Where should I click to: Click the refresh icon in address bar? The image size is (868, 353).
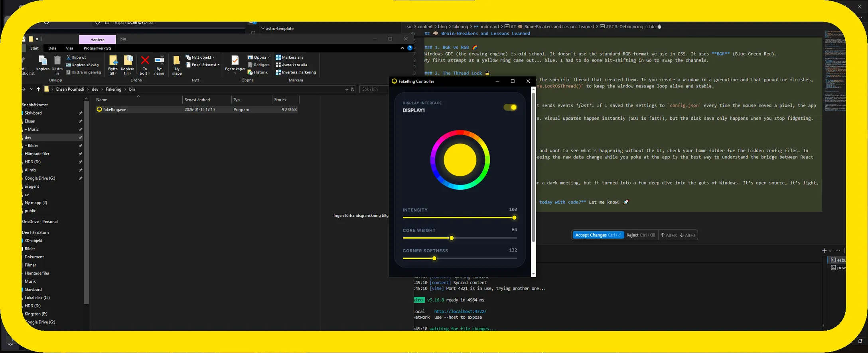click(x=353, y=89)
